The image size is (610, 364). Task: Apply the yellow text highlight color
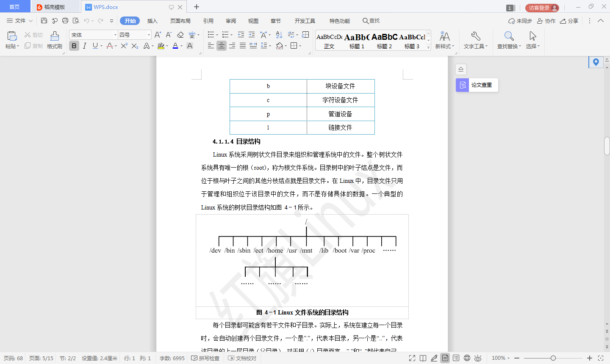click(x=161, y=46)
